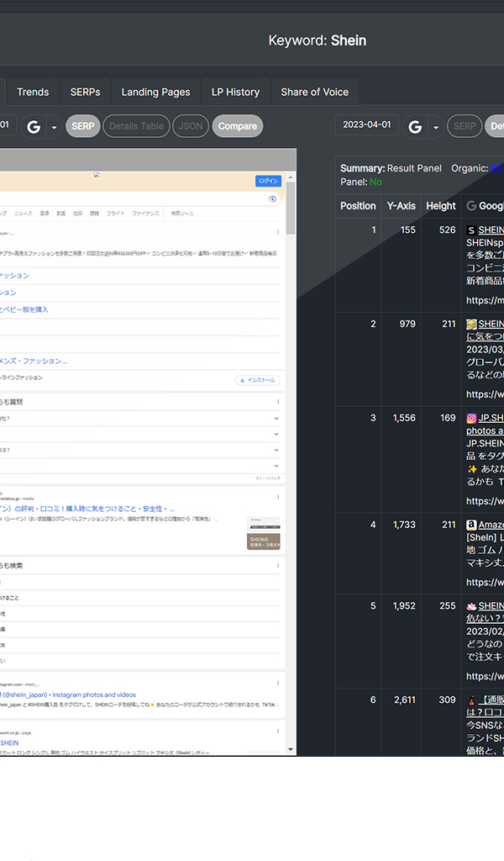Viewport: 504px width, 861px height.
Task: Click the lotus favicon in row 5
Action: click(471, 606)
